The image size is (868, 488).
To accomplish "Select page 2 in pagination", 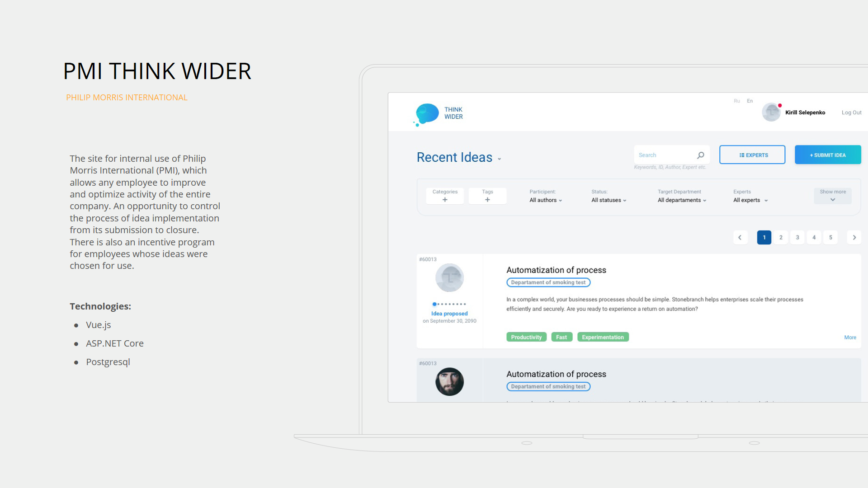I will coord(782,237).
